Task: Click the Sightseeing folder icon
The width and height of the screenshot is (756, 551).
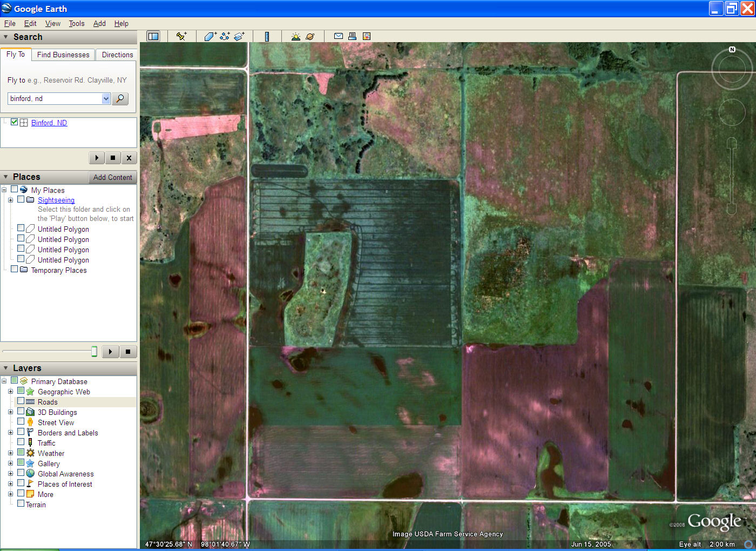Action: coord(30,200)
